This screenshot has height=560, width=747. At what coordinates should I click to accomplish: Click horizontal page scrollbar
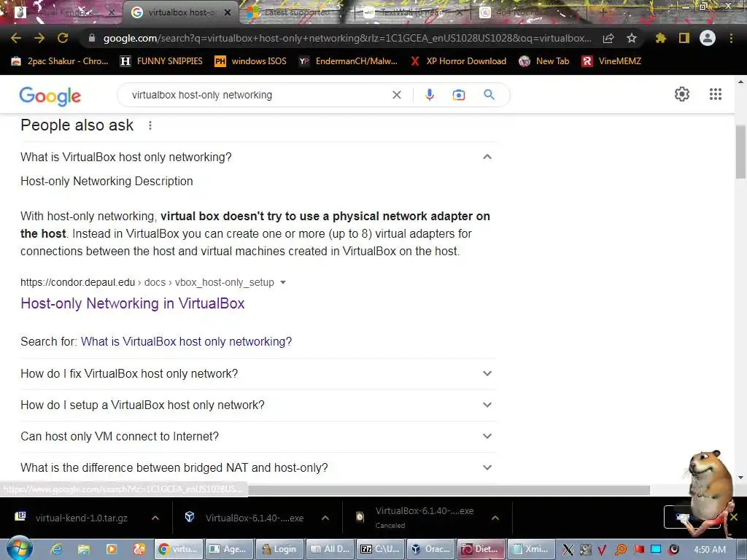[448, 490]
